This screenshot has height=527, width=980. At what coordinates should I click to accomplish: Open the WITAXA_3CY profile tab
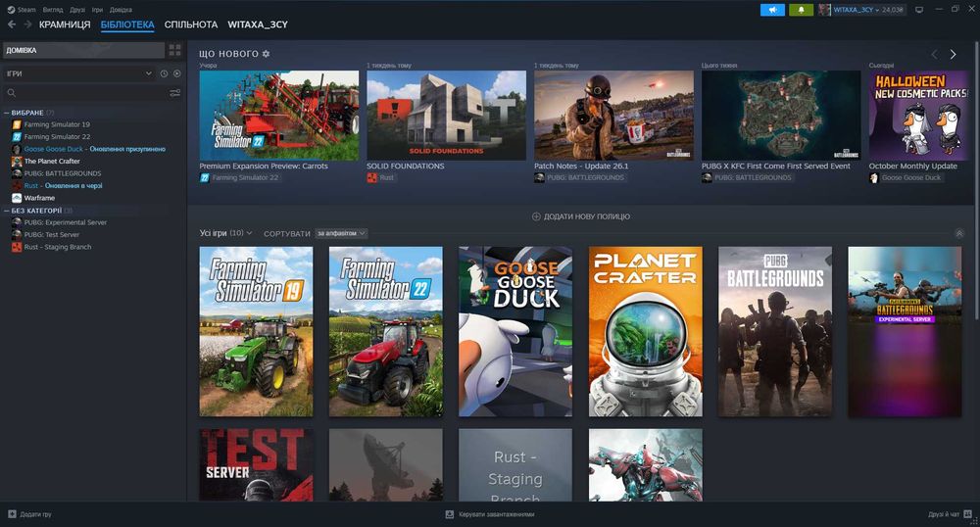click(x=258, y=24)
